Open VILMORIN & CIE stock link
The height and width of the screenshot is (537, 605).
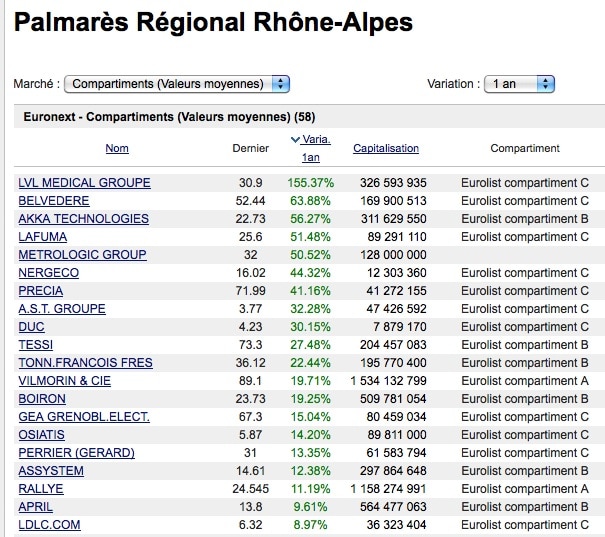(64, 381)
